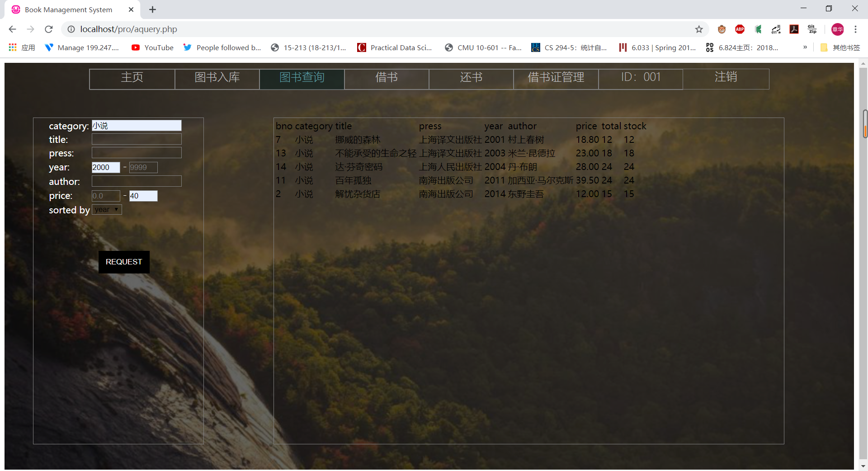868x471 pixels.
Task: Click the book title 不能承受的生命之轻
Action: (x=376, y=153)
